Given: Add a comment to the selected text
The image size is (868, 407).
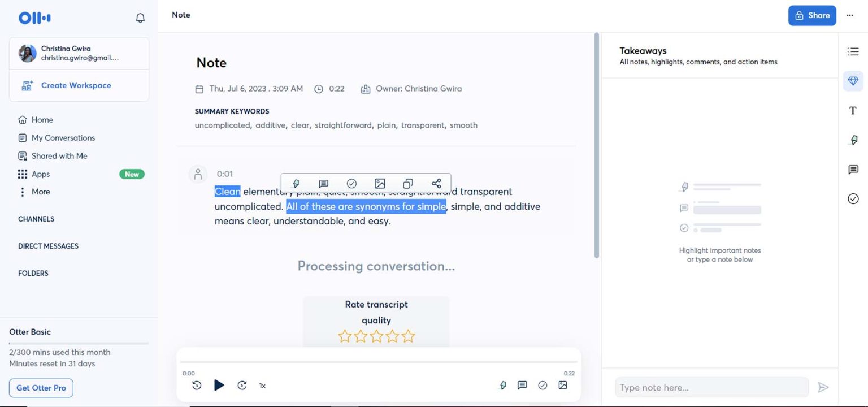Looking at the screenshot, I should pyautogui.click(x=323, y=183).
